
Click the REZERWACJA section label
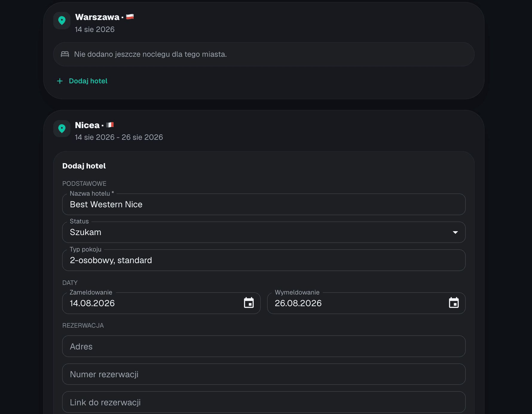83,326
